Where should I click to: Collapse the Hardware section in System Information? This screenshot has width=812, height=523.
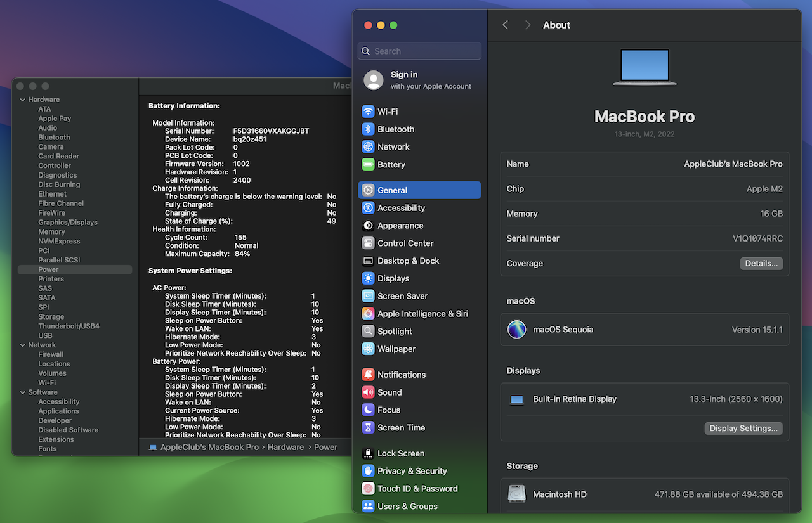point(23,100)
